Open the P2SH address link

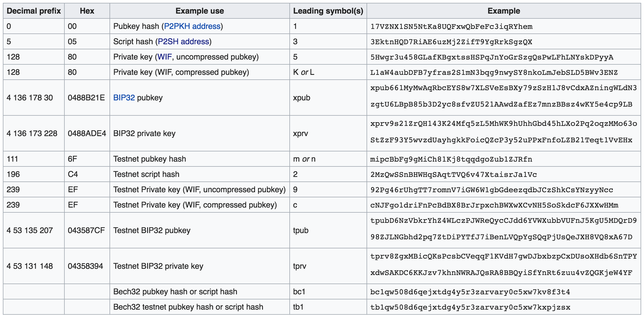183,42
